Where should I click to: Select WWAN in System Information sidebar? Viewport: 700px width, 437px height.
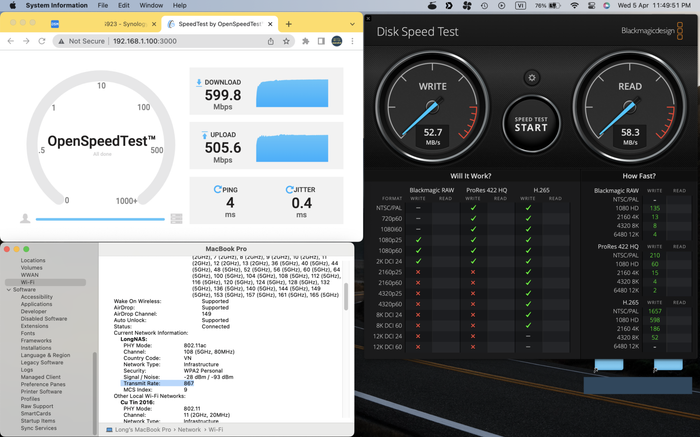click(x=30, y=275)
